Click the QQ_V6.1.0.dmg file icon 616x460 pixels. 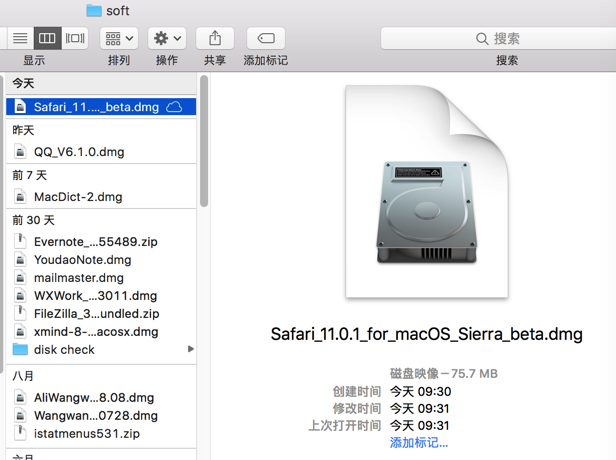pyautogui.click(x=20, y=152)
